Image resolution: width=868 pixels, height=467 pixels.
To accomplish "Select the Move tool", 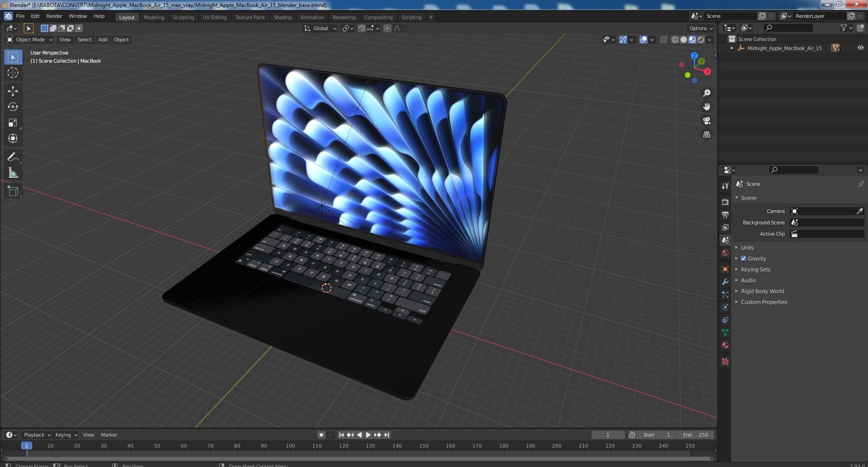I will pyautogui.click(x=13, y=91).
